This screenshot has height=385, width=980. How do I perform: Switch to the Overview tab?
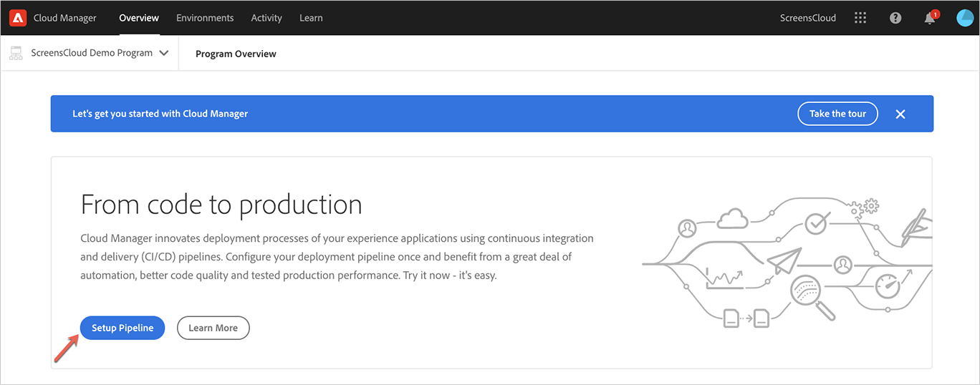(x=139, y=18)
